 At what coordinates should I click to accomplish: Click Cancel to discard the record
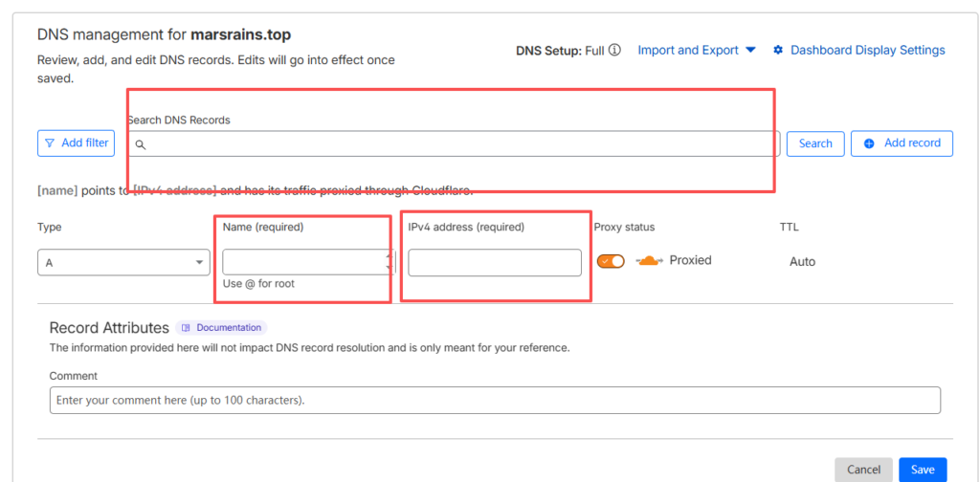(863, 470)
